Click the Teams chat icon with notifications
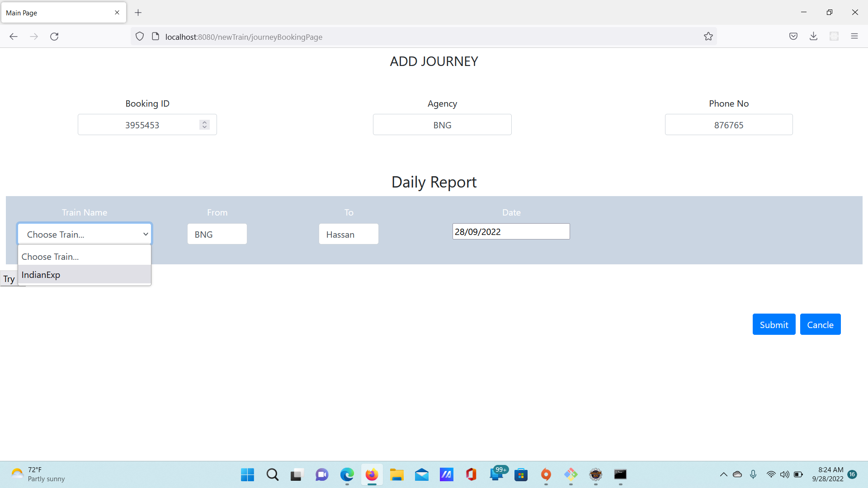Viewport: 868px width, 488px height. pyautogui.click(x=497, y=475)
